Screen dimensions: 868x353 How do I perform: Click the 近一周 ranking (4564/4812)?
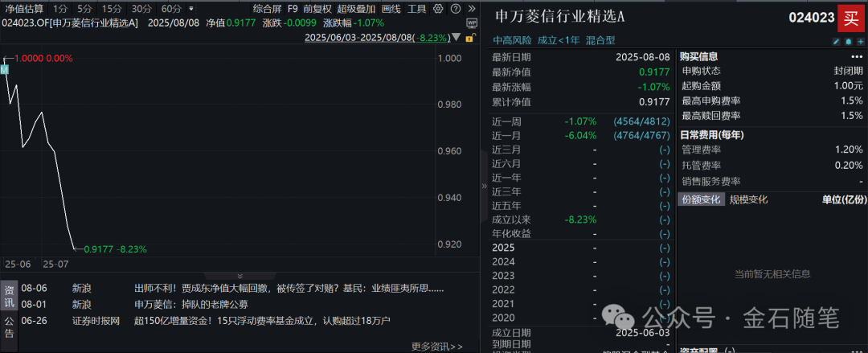[x=641, y=121]
